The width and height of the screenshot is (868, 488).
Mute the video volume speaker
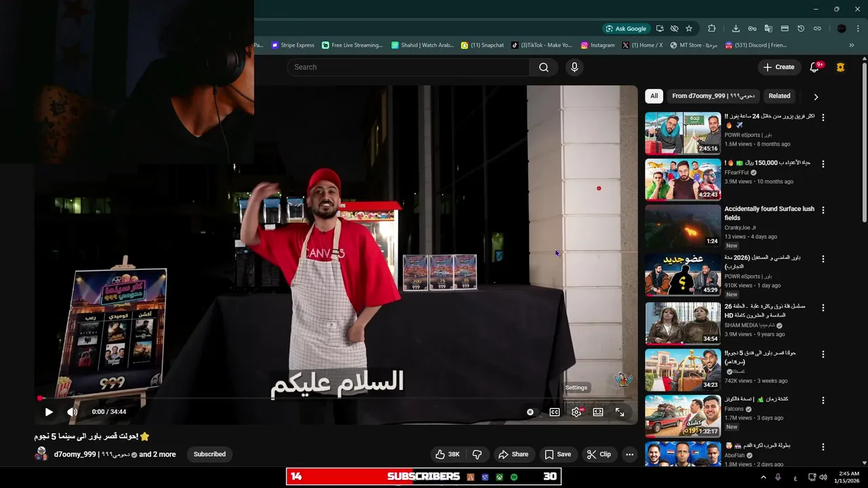[x=72, y=411]
